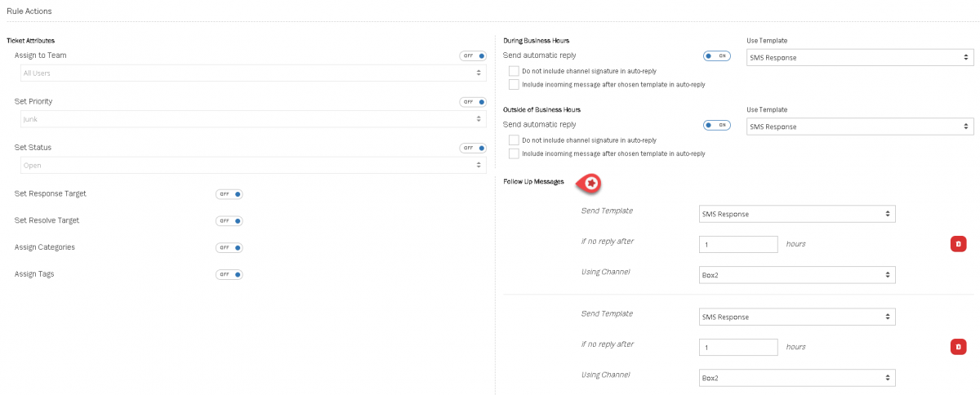Enable the Set Status switch
980x395 pixels.
(473, 148)
